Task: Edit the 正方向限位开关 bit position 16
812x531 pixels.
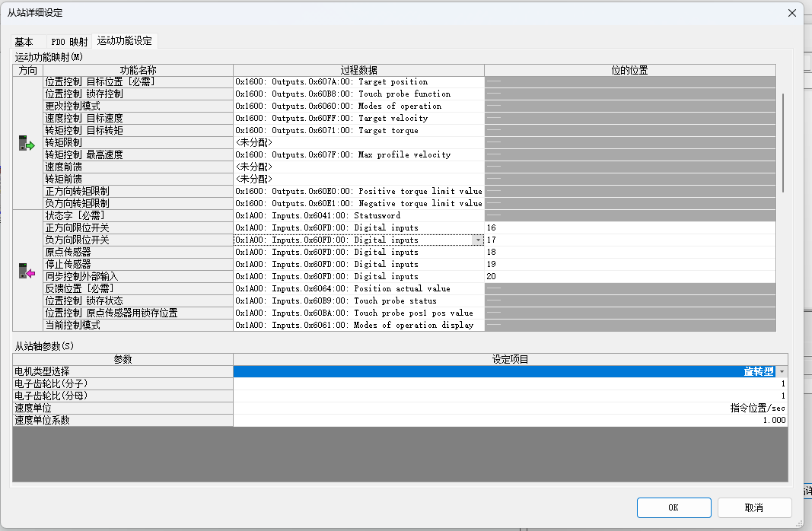Action: coord(629,227)
